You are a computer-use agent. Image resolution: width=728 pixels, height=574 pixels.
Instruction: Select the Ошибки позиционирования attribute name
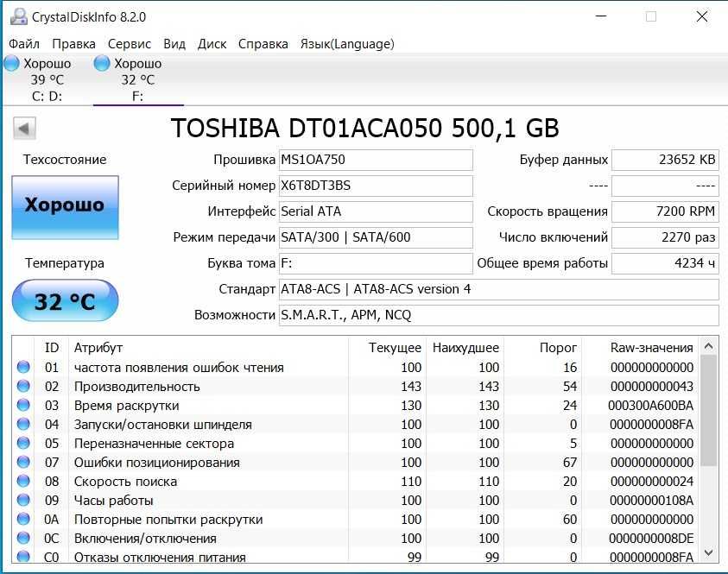157,463
